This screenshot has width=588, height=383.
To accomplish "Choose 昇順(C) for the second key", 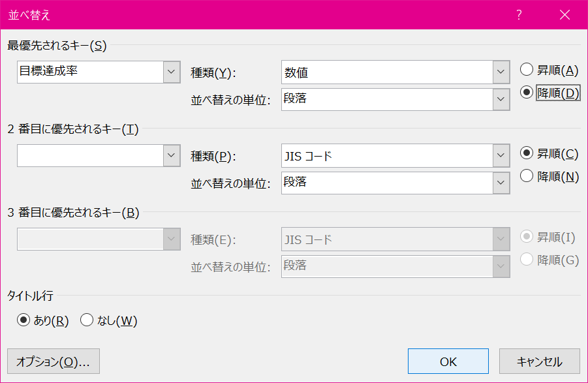I will tap(527, 153).
